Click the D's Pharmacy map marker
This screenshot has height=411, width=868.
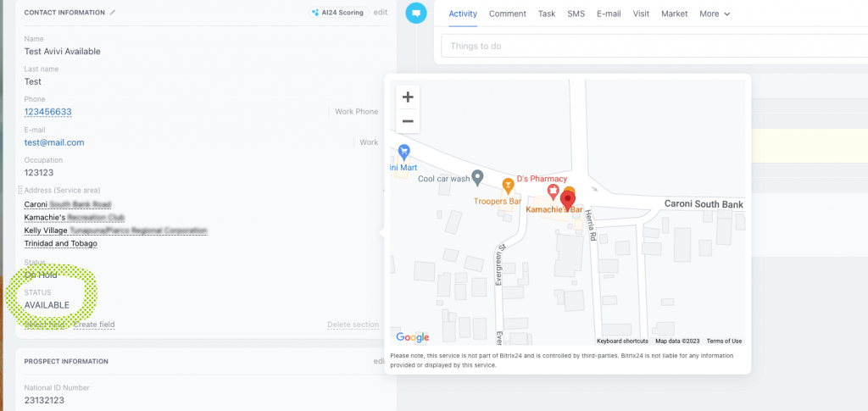[552, 192]
